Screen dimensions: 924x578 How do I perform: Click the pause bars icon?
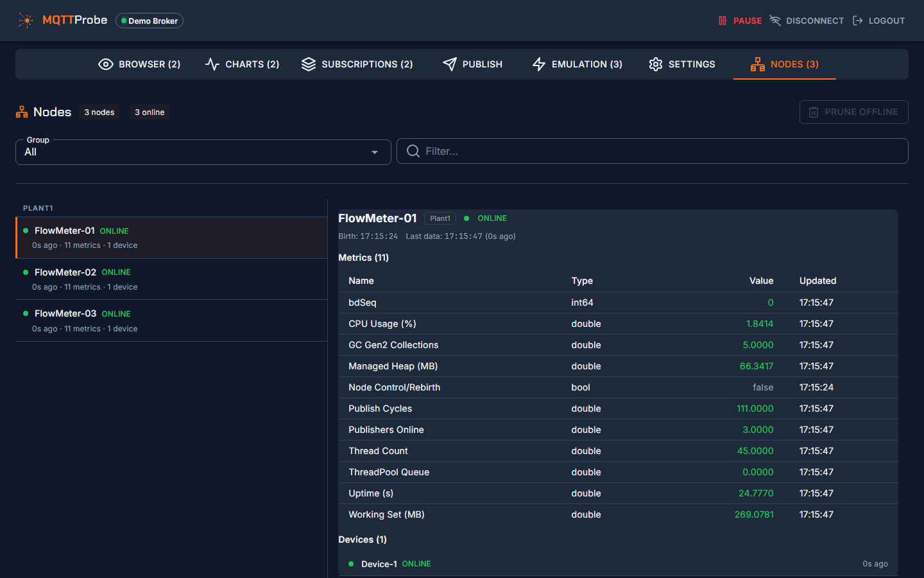(723, 21)
